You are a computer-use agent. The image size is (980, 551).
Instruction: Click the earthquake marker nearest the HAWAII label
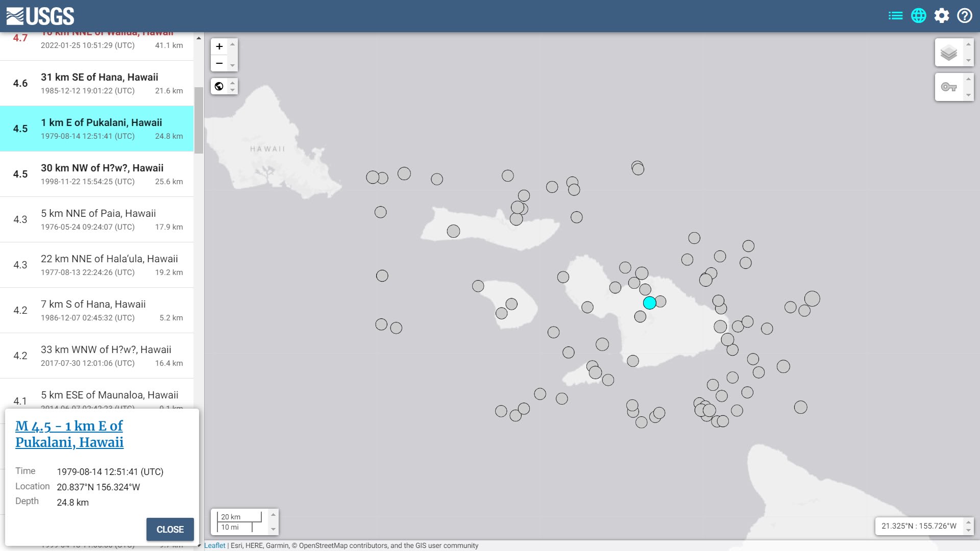[373, 177]
